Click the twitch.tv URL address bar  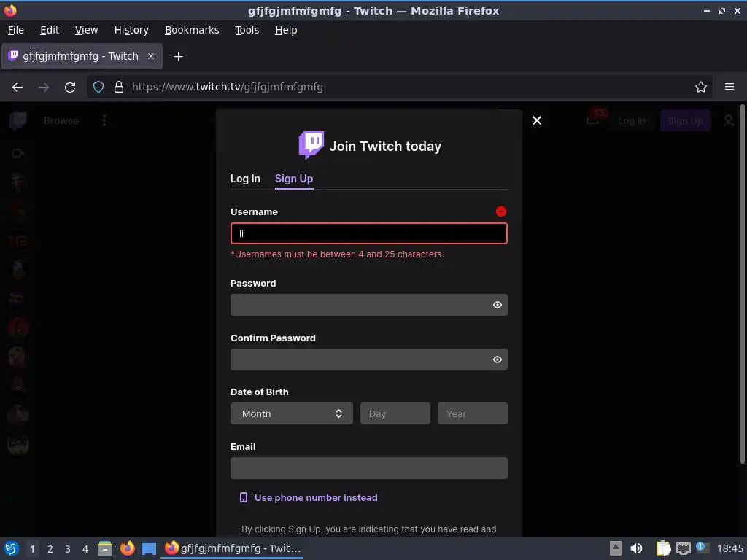(x=400, y=87)
